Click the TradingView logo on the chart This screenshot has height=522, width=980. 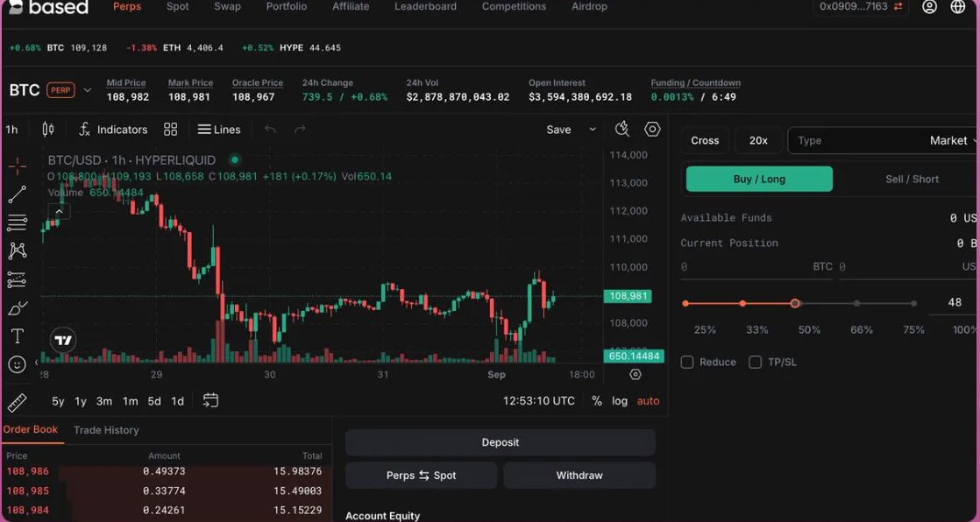63,341
